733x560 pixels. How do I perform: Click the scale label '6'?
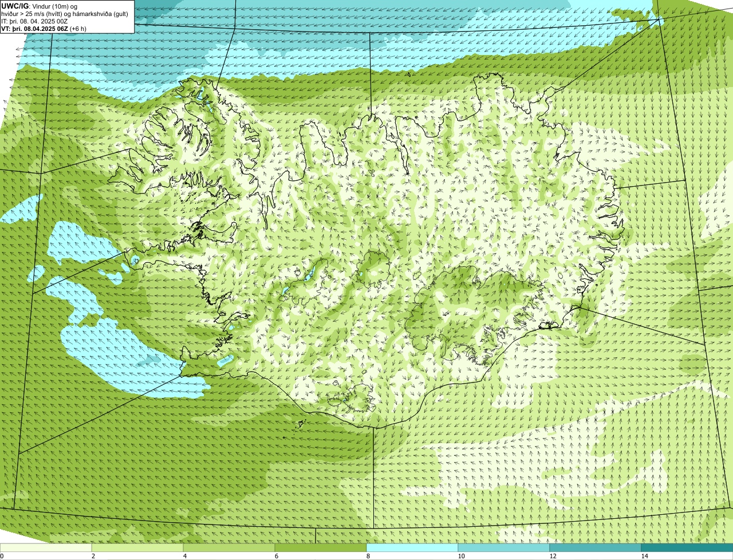276,556
